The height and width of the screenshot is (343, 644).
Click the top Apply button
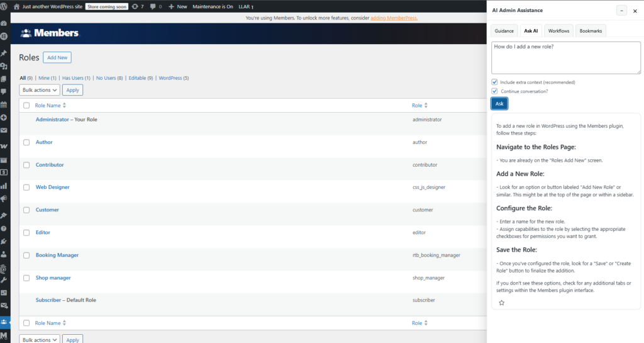point(73,90)
